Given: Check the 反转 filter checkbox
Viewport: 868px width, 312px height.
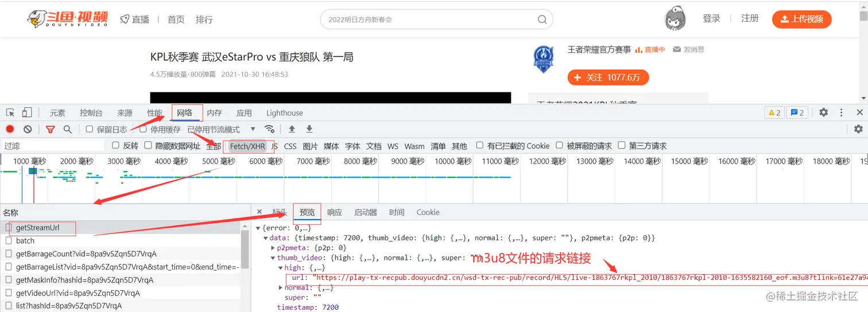Looking at the screenshot, I should tap(115, 146).
